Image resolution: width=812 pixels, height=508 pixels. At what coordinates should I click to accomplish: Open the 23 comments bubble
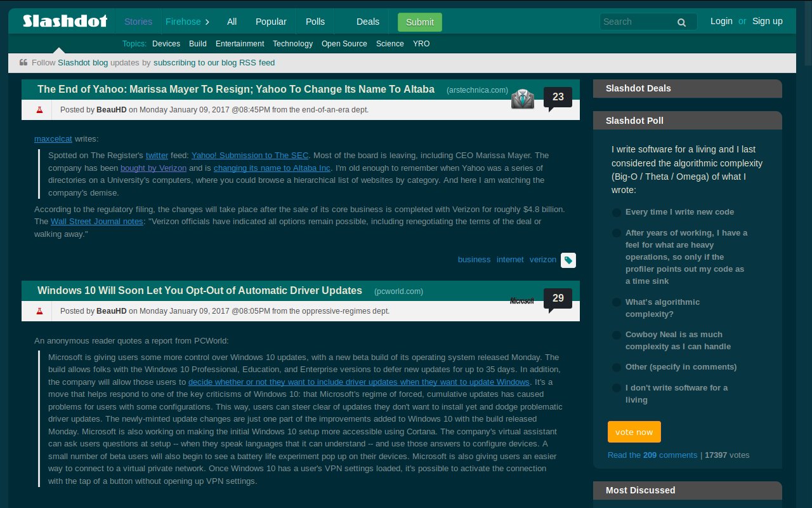tap(558, 98)
